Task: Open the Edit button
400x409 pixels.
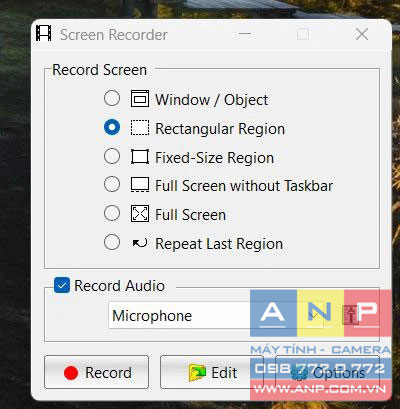Action: [x=212, y=372]
